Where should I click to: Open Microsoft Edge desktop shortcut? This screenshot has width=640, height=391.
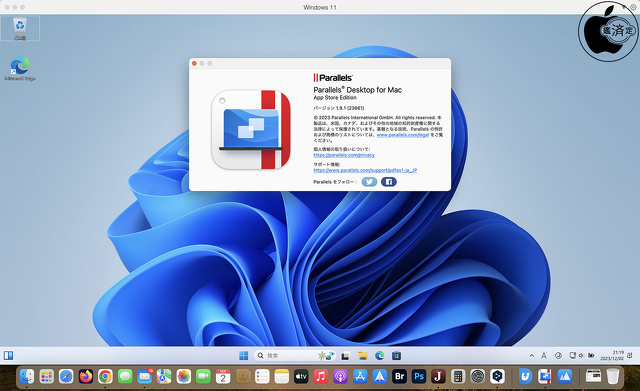(x=20, y=69)
